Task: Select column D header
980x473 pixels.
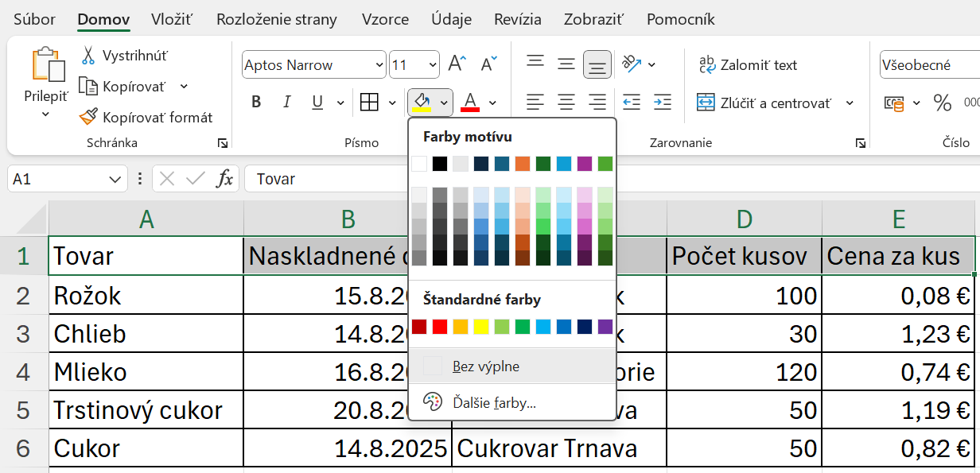Action: [x=744, y=219]
